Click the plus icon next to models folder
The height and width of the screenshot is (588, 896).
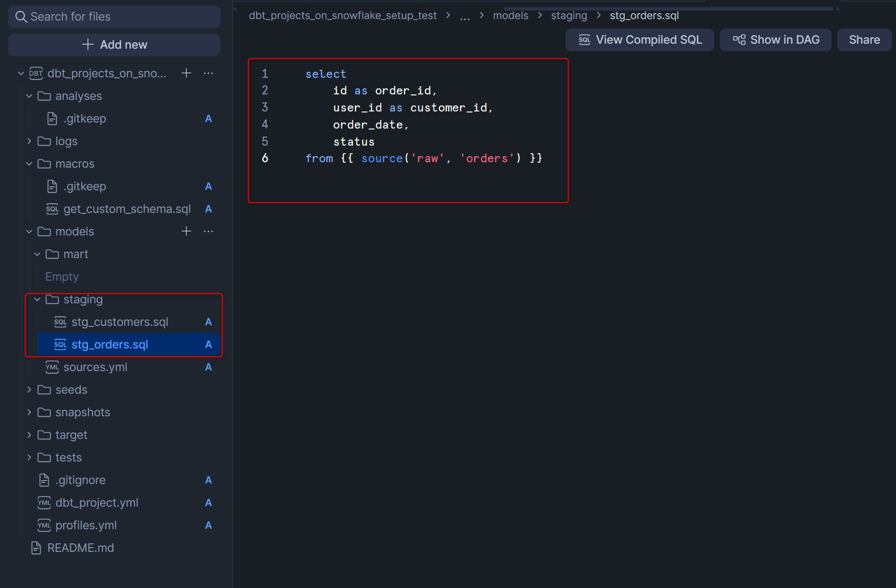coord(186,231)
